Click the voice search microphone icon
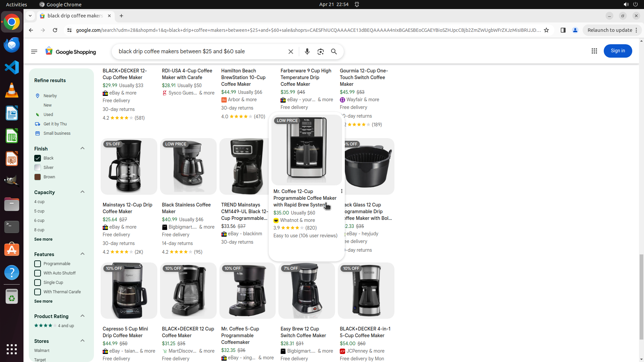This screenshot has width=644, height=362. 307,52
